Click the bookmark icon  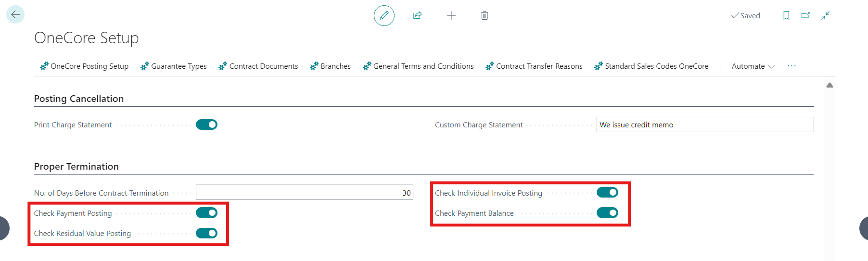pos(786,15)
